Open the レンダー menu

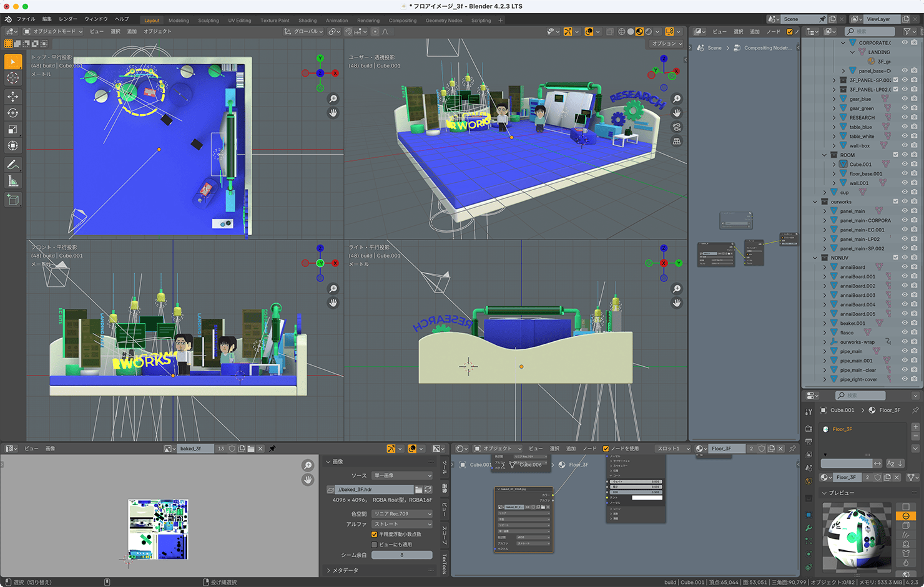pos(68,19)
